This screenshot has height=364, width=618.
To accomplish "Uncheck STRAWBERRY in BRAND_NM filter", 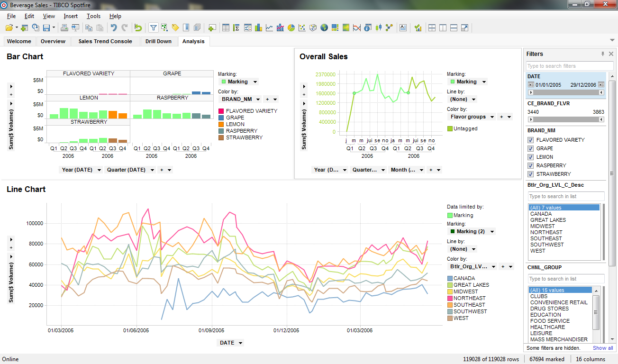I will (530, 174).
